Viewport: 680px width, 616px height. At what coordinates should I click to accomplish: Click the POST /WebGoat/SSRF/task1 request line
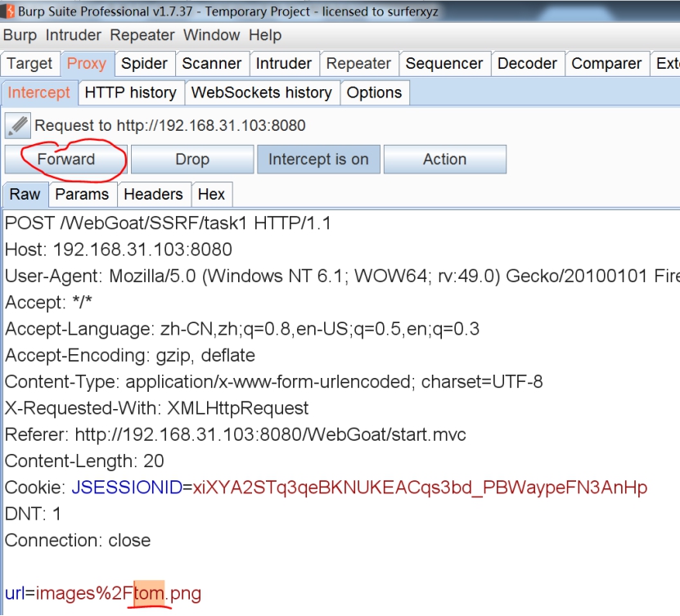(x=168, y=223)
